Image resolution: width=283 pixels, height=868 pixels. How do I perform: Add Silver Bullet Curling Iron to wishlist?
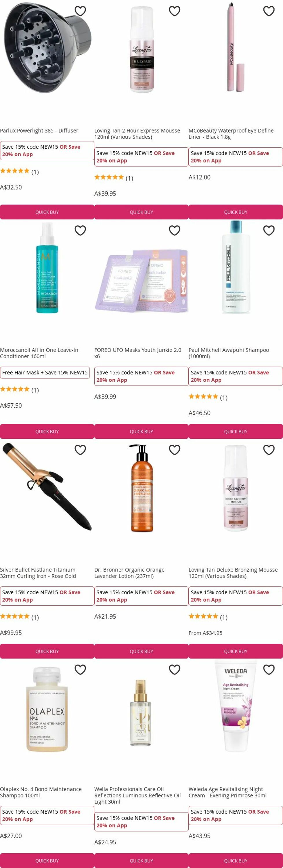(x=80, y=450)
